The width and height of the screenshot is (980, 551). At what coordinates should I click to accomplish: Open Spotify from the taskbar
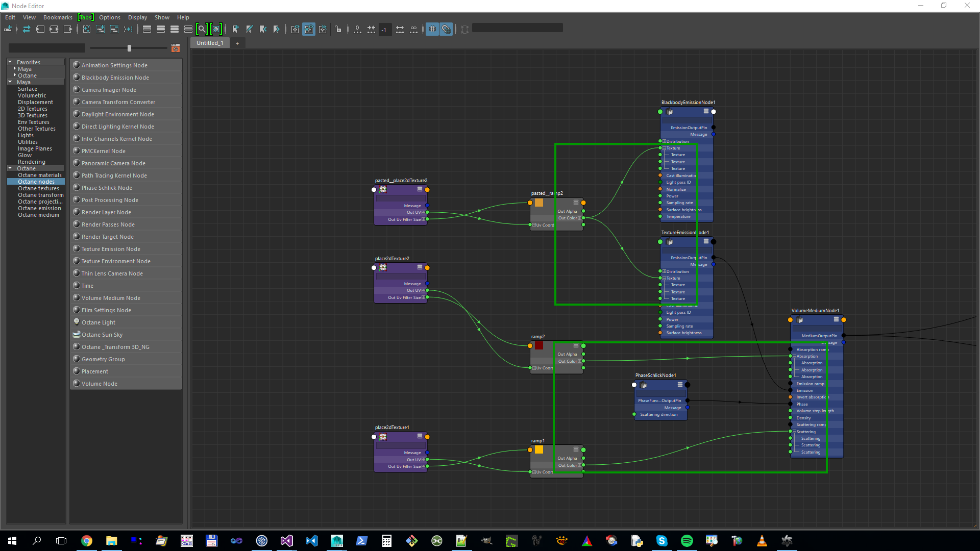click(x=687, y=541)
